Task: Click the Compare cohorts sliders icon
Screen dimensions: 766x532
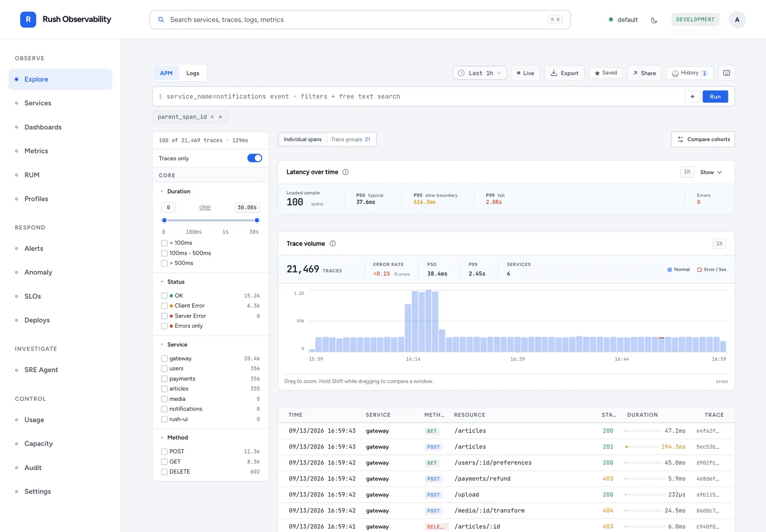Action: point(680,139)
